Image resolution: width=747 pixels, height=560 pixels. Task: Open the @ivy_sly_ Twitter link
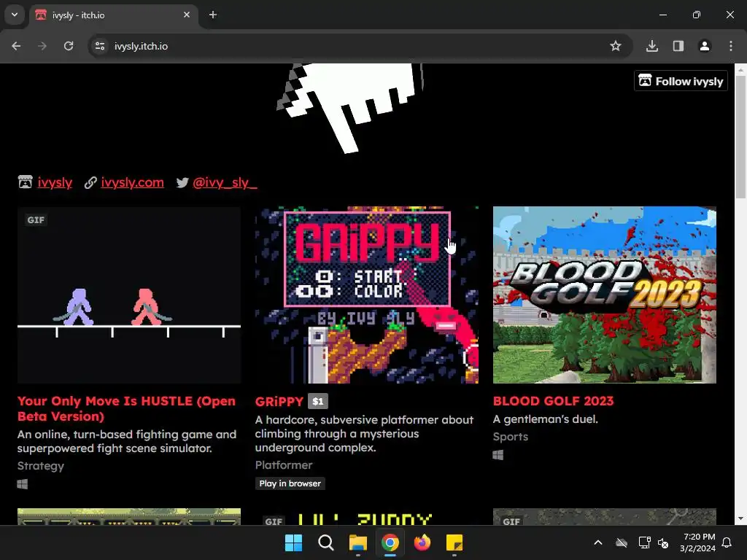pos(225,182)
